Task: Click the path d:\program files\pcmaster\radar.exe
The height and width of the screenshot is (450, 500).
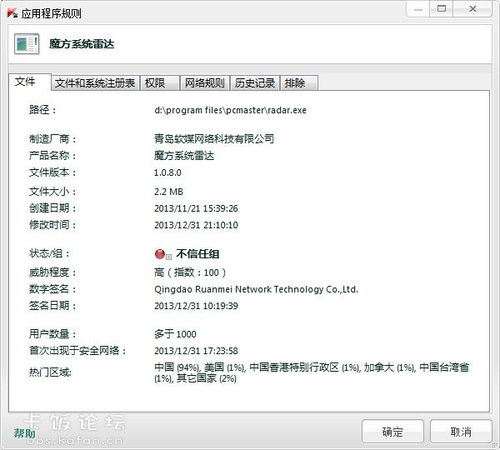Action: pos(230,110)
